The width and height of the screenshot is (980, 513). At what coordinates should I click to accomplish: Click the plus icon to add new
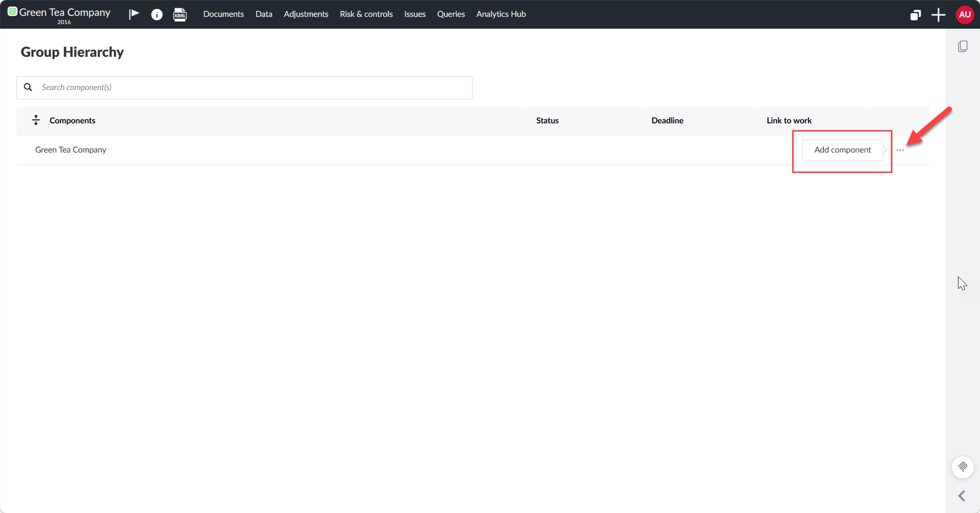tap(938, 15)
